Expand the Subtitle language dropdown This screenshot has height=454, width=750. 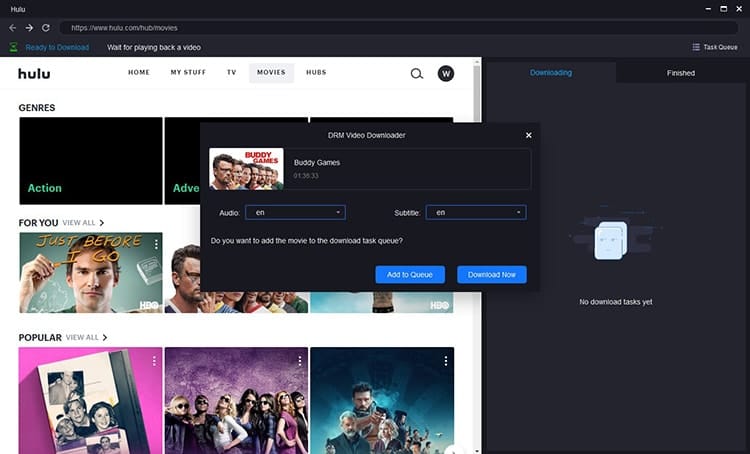(x=476, y=212)
